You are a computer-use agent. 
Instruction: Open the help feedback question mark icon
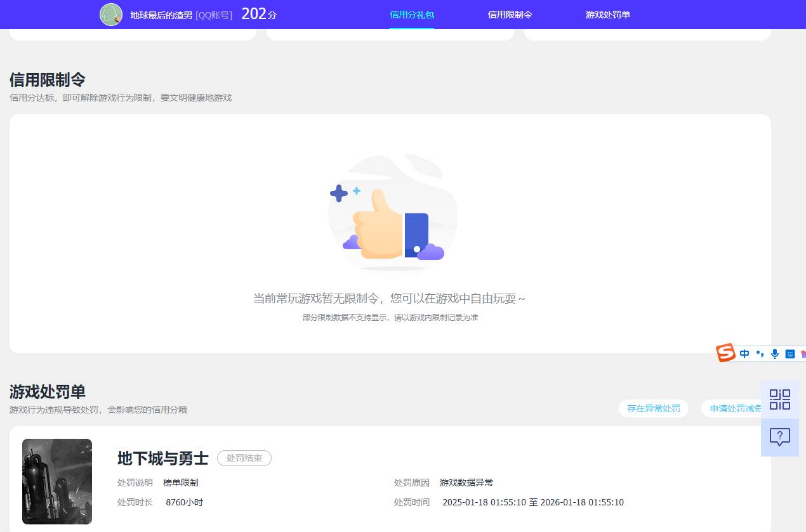[x=779, y=438]
